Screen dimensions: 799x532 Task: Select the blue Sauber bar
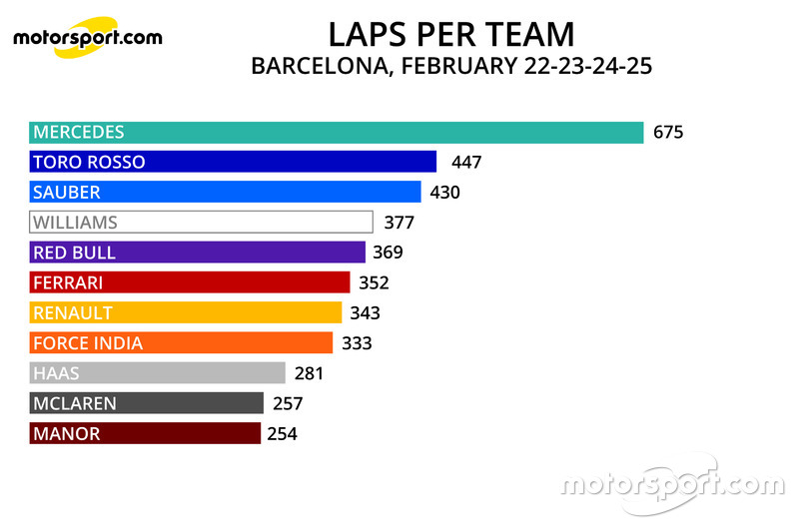click(226, 192)
